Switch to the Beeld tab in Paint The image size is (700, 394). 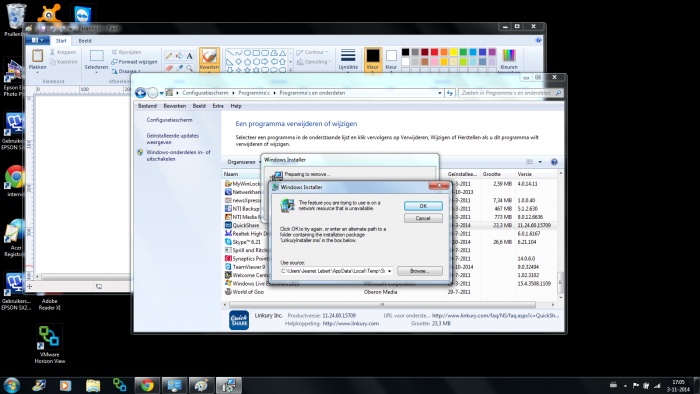tap(85, 41)
